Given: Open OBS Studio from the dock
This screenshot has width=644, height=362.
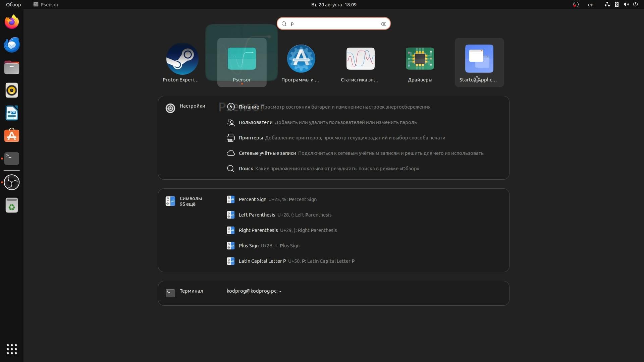Looking at the screenshot, I should 12,182.
